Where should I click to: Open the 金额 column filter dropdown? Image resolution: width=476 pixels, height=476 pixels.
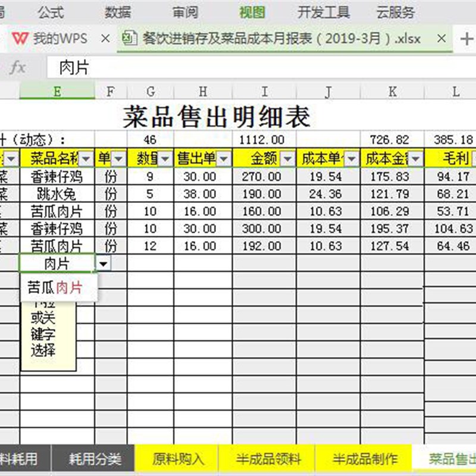pos(288,158)
